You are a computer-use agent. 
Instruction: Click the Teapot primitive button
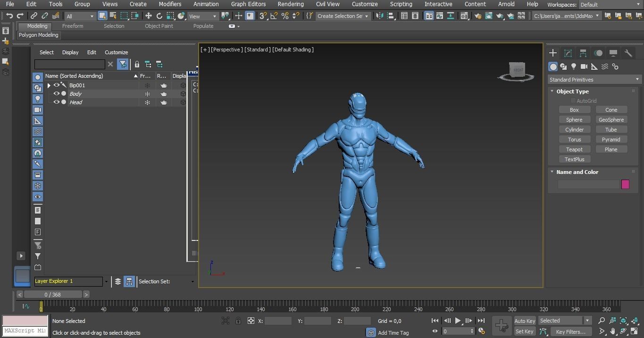[x=574, y=149]
